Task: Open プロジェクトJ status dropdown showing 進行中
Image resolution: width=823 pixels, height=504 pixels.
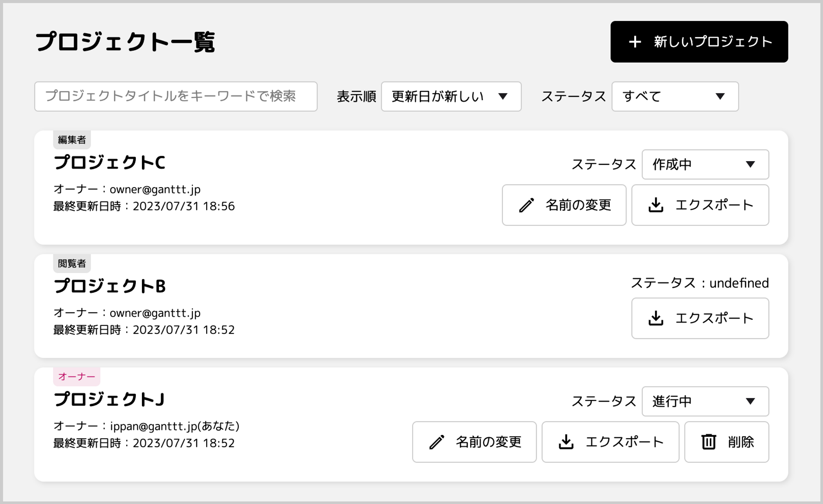Action: pyautogui.click(x=705, y=401)
